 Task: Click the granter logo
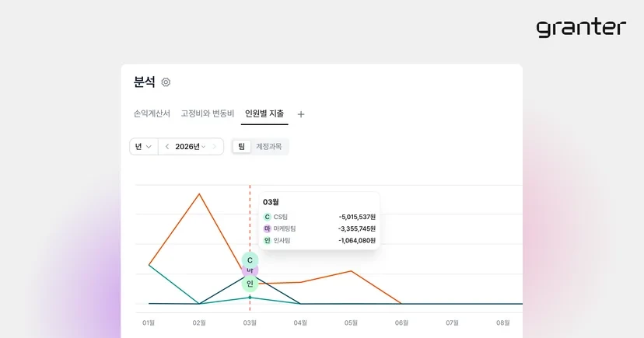tap(581, 28)
